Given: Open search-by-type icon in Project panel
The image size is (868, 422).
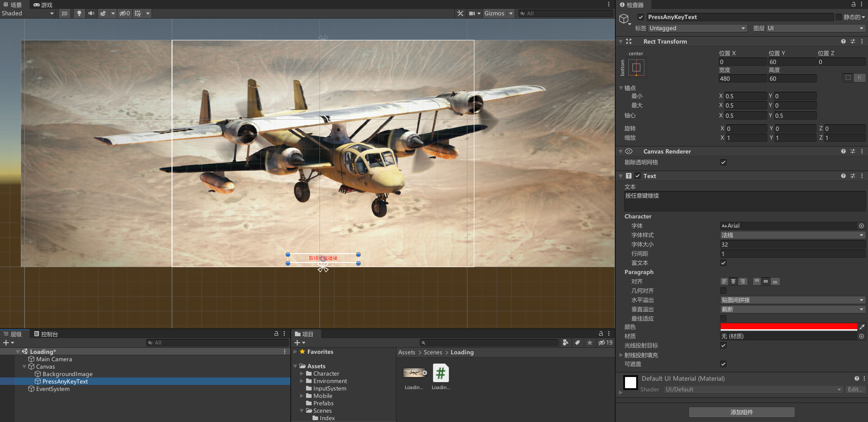Looking at the screenshot, I should pos(565,343).
